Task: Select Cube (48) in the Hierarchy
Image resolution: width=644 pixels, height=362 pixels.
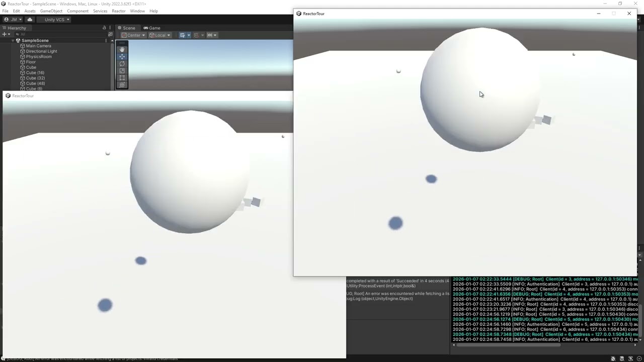Action: [x=35, y=83]
